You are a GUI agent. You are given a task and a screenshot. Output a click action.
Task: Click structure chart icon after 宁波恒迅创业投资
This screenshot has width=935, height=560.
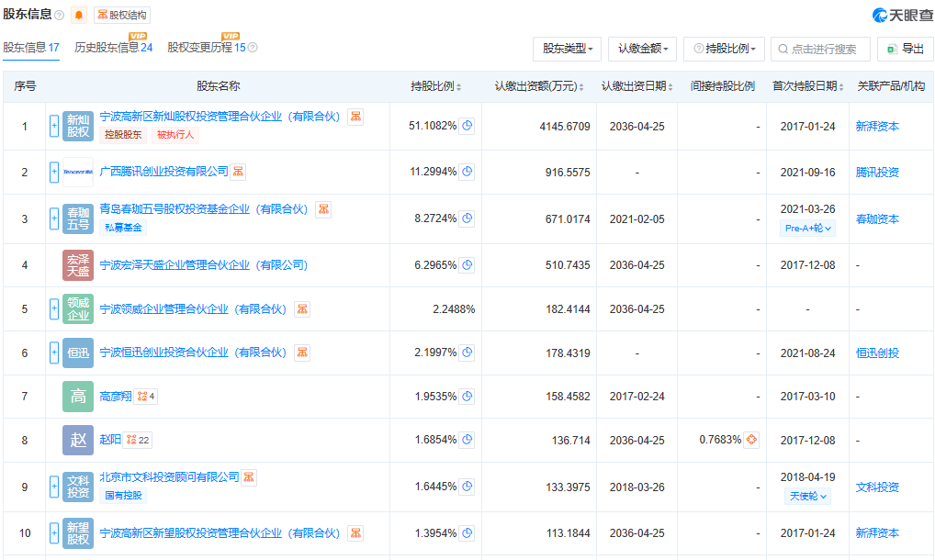click(302, 353)
